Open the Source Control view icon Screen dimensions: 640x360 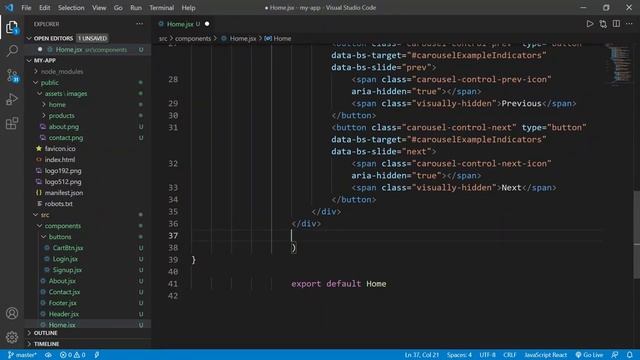[x=12, y=76]
